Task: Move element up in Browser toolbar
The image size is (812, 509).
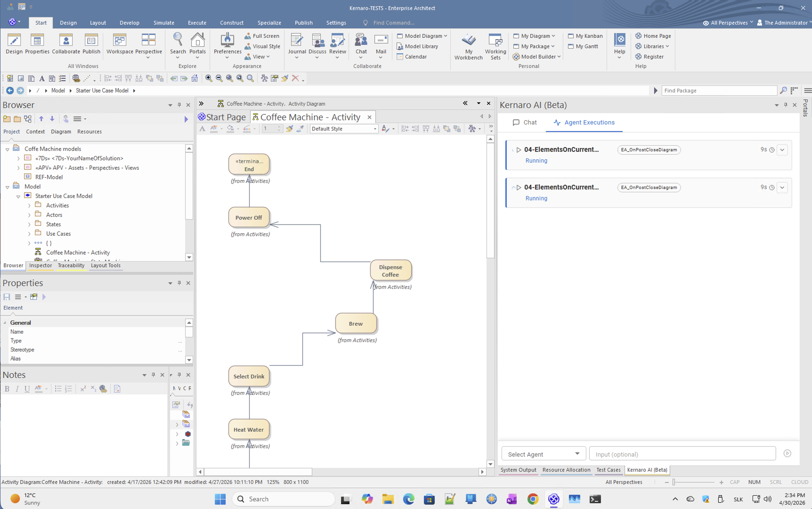Action: 41,119
